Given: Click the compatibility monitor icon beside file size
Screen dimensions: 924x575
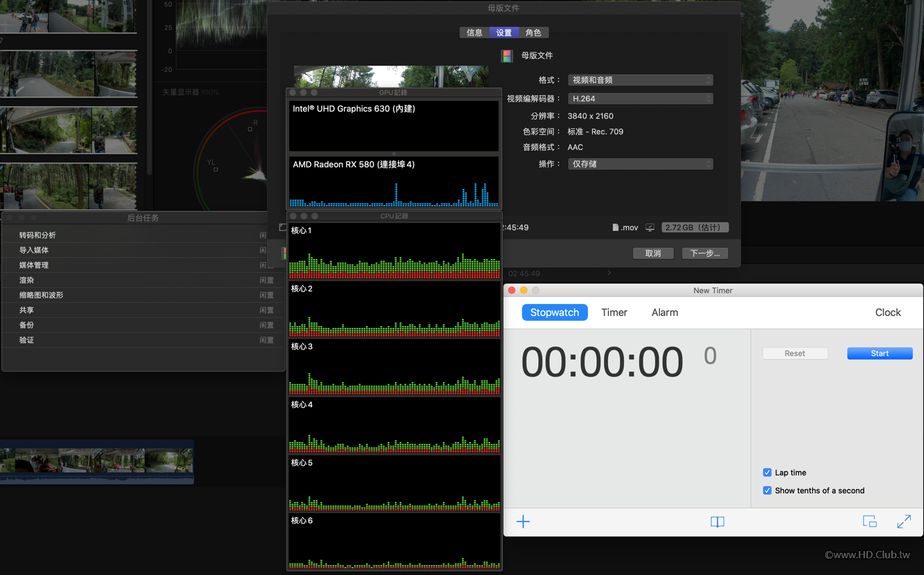Looking at the screenshot, I should coord(650,227).
